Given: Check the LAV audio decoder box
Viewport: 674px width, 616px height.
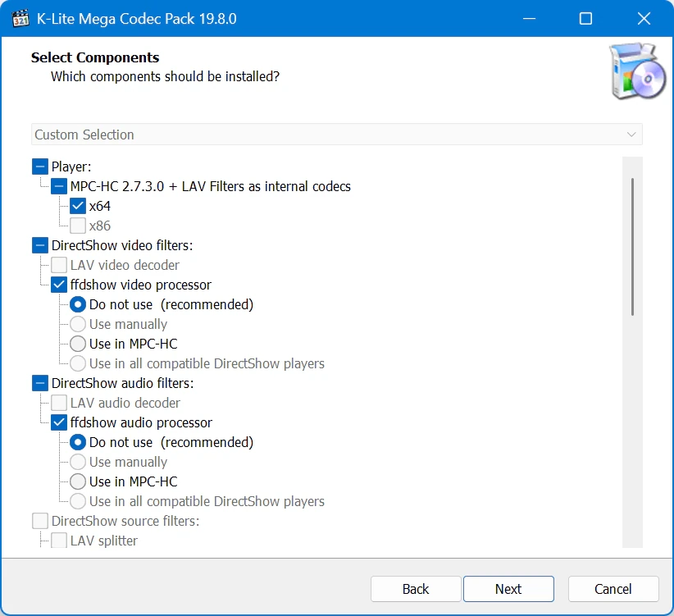Looking at the screenshot, I should 59,403.
